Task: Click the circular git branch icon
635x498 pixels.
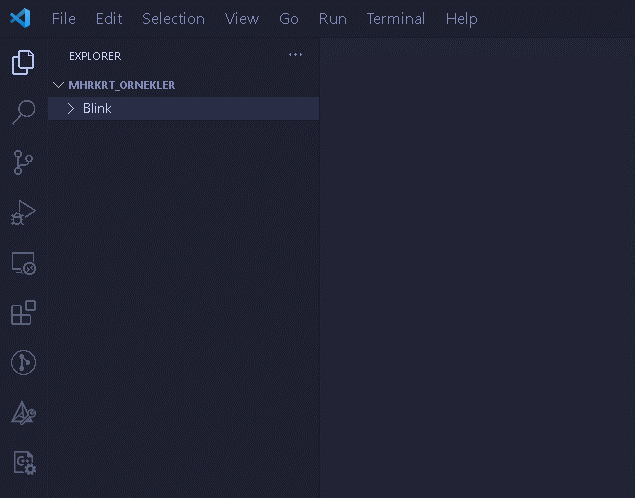Action: coord(23,362)
